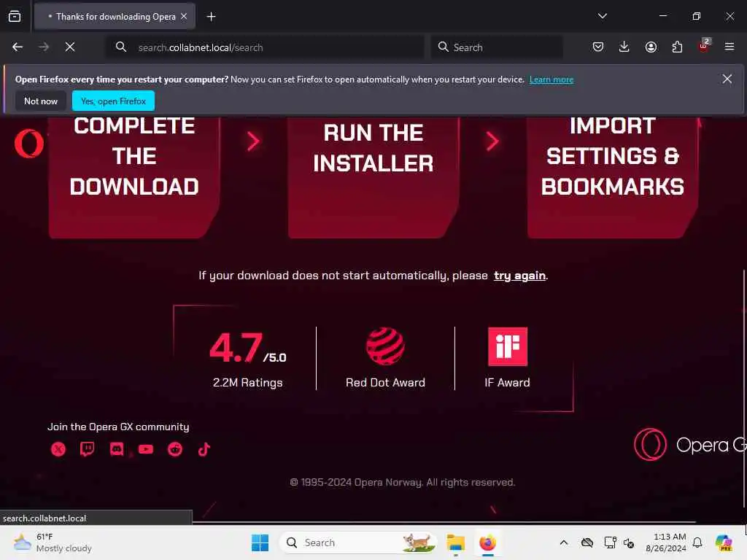Open Opera GX TikTok page
This screenshot has height=560, width=747.
[x=204, y=449]
